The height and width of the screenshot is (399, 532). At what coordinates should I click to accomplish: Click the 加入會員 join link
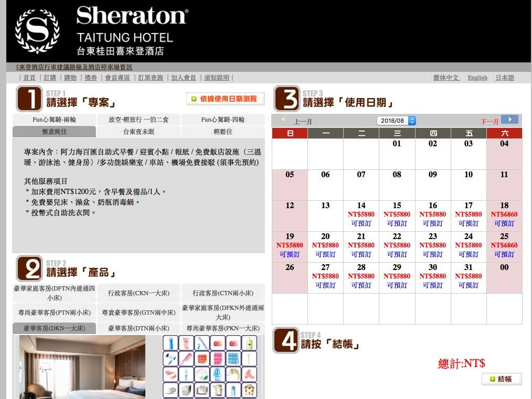pos(184,78)
